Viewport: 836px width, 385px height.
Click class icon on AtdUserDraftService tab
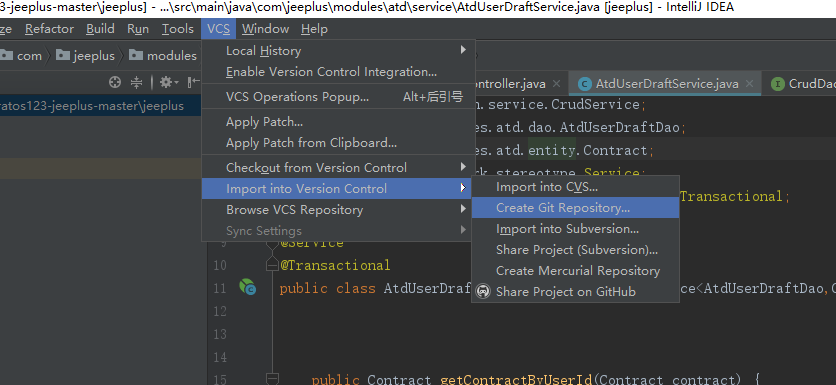coord(585,84)
